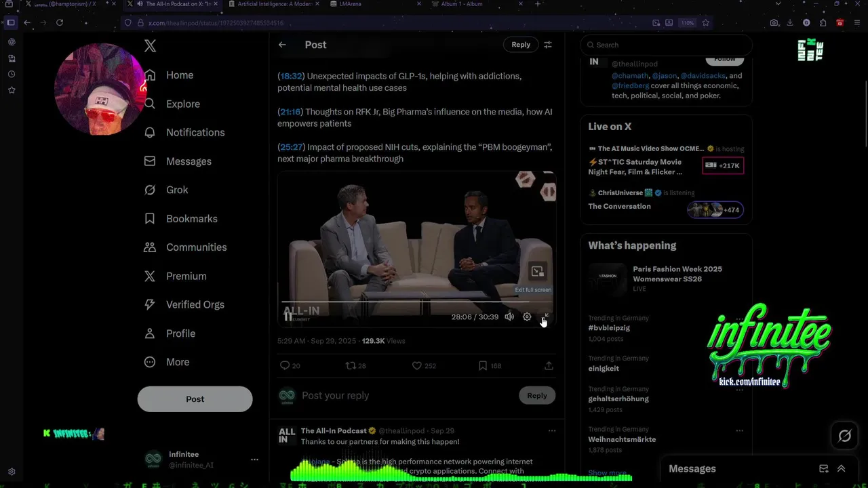Open Paris Fashion Week 2025 event
868x488 pixels.
(666, 279)
